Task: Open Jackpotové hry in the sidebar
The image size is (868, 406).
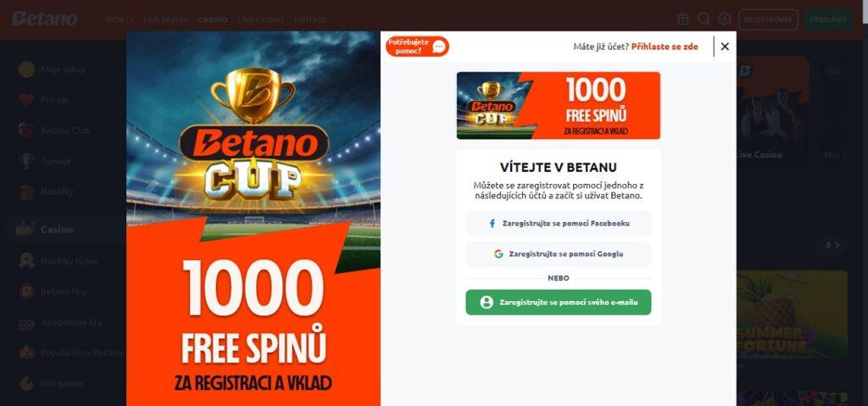Action: coord(71,322)
